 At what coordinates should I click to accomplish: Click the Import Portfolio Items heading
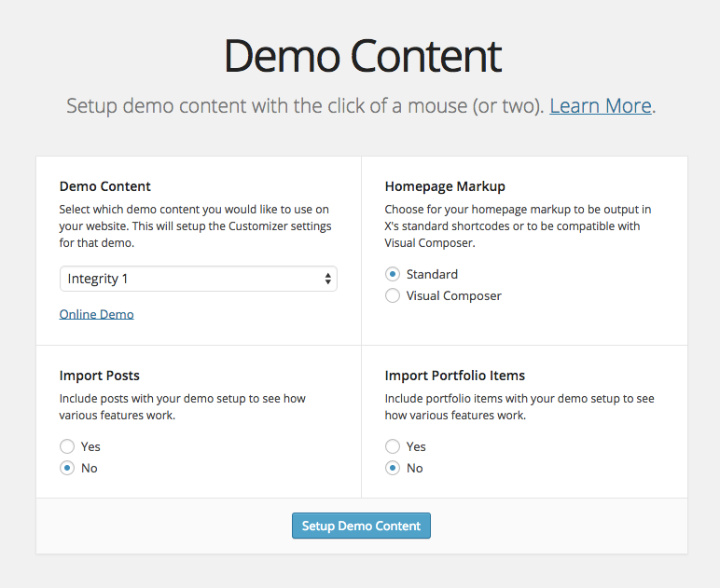(454, 376)
